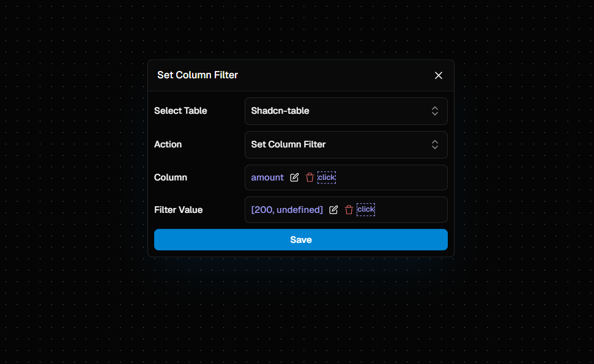The height and width of the screenshot is (364, 594).
Task: Open the Shadcn-table selector
Action: [x=346, y=111]
